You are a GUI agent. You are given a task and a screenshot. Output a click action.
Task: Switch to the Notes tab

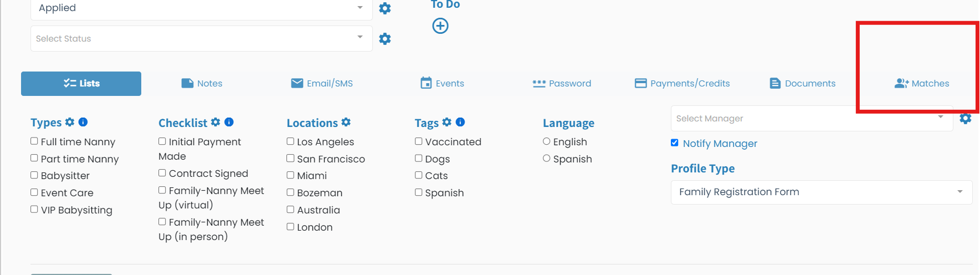[x=202, y=83]
